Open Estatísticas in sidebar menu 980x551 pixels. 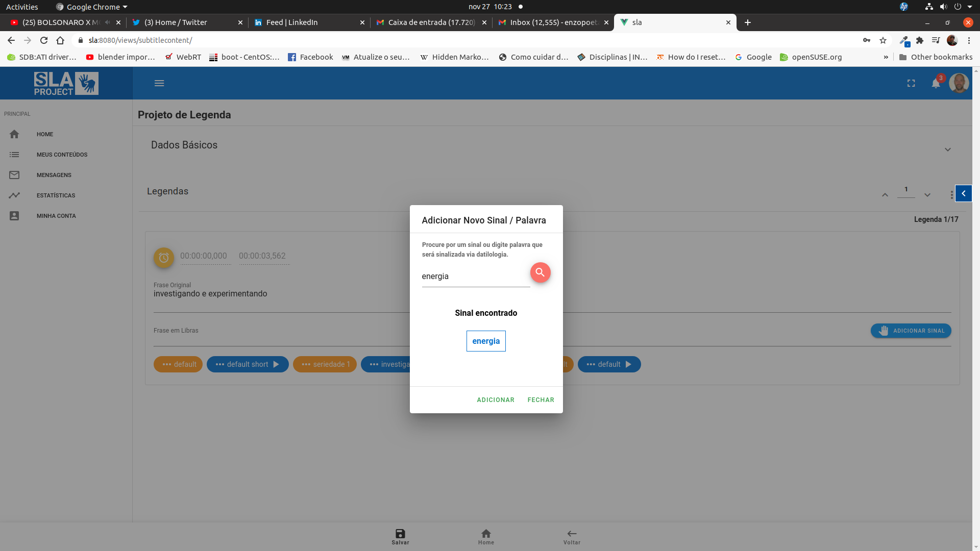click(56, 195)
